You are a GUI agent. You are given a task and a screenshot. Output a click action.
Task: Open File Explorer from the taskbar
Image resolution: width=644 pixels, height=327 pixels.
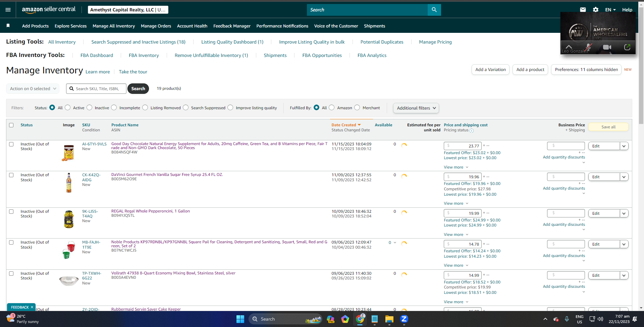(x=389, y=319)
